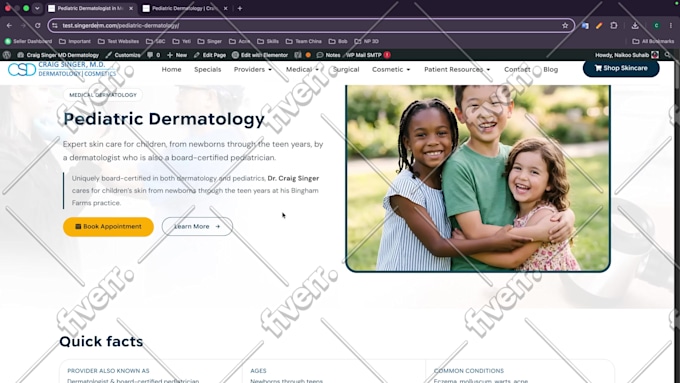Open the Skills bookmarks folder

268,41
